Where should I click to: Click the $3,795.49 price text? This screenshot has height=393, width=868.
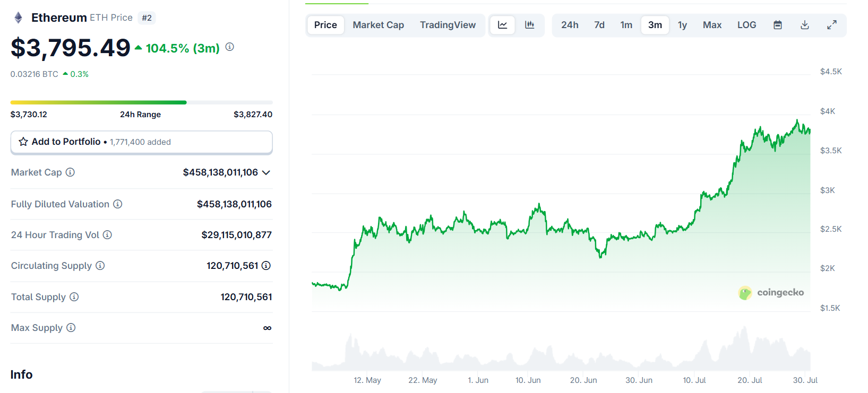point(71,48)
